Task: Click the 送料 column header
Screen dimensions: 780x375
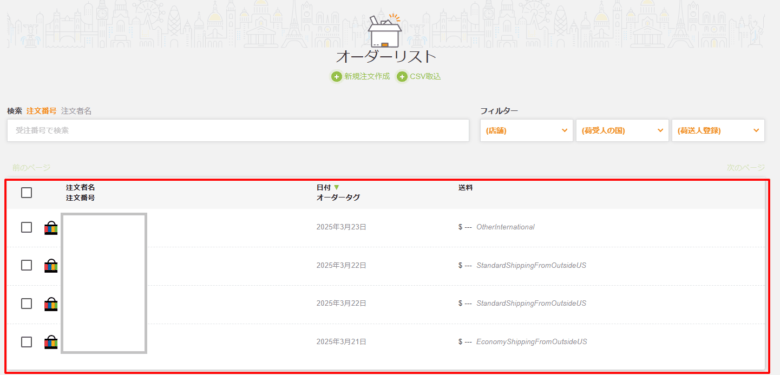Action: pyautogui.click(x=465, y=188)
